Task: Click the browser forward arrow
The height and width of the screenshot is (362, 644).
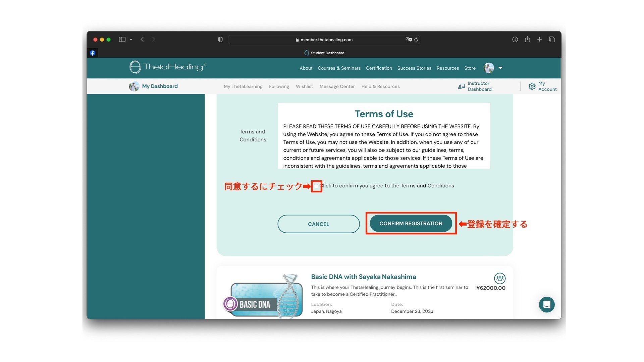Action: click(154, 40)
